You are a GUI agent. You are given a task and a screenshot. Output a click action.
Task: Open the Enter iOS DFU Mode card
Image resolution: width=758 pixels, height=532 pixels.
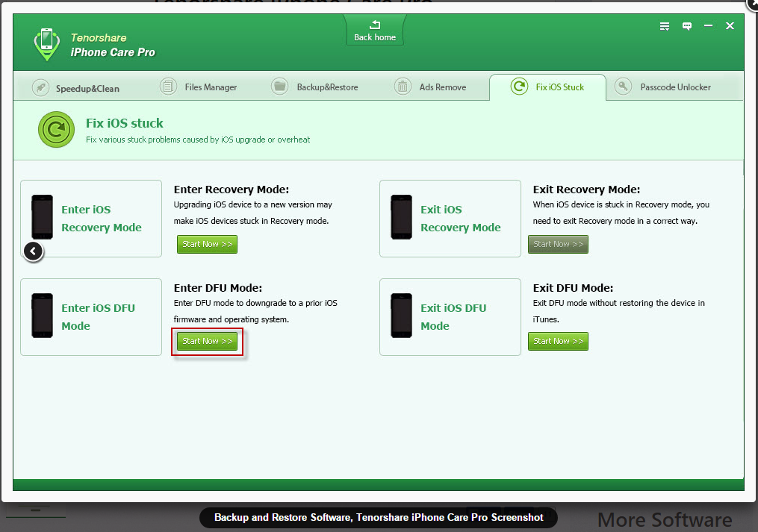coord(91,317)
